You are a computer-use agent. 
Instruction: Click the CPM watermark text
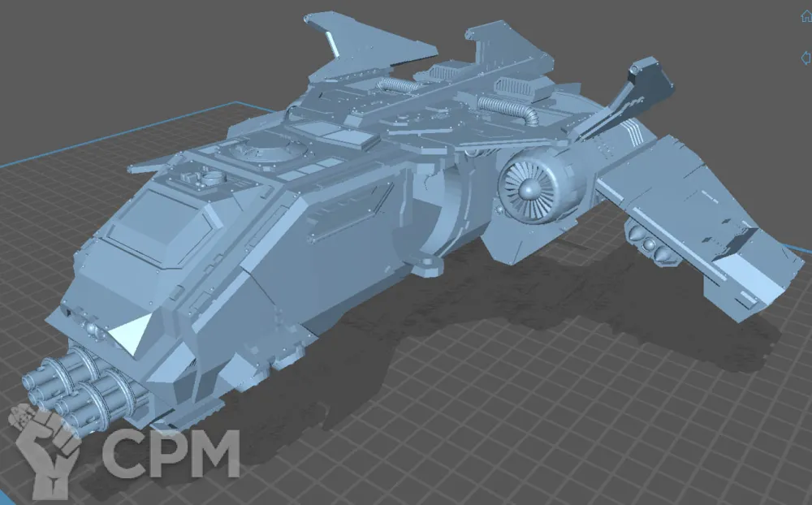pos(171,454)
